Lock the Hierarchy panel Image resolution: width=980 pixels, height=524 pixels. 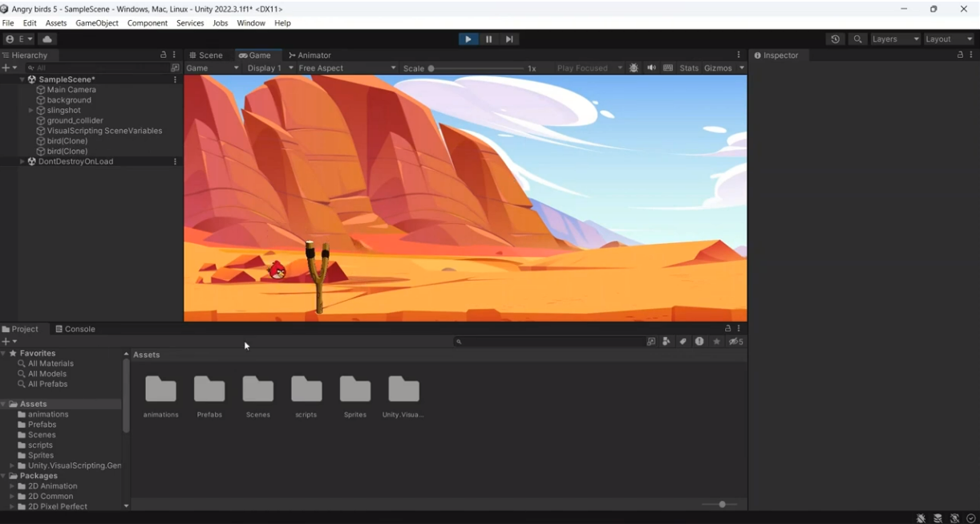(164, 55)
